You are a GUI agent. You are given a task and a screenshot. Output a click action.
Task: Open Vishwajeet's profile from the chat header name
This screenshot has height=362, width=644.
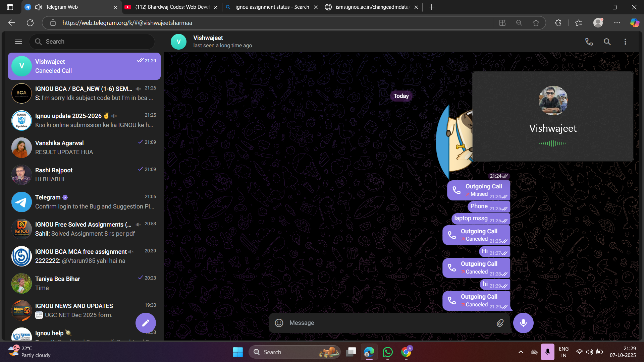pos(208,38)
